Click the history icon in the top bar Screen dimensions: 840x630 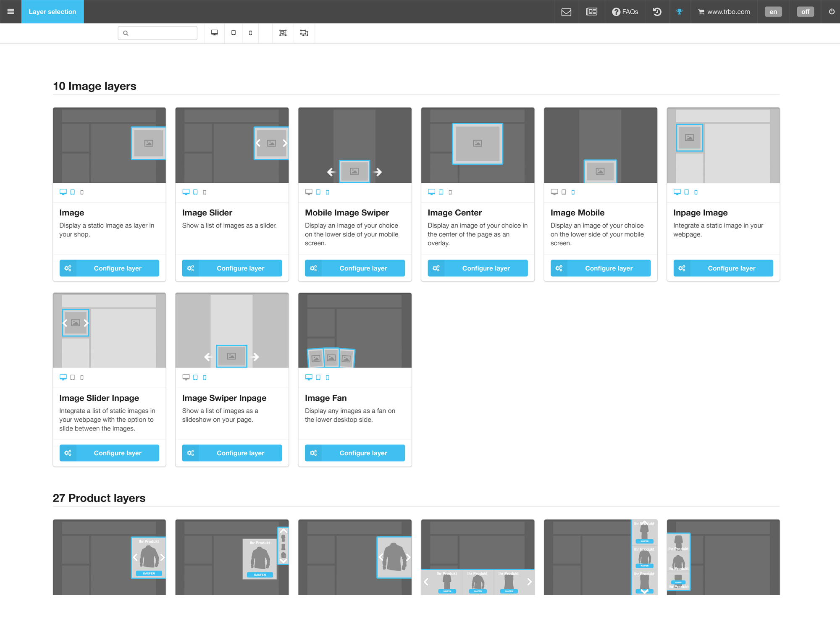657,11
